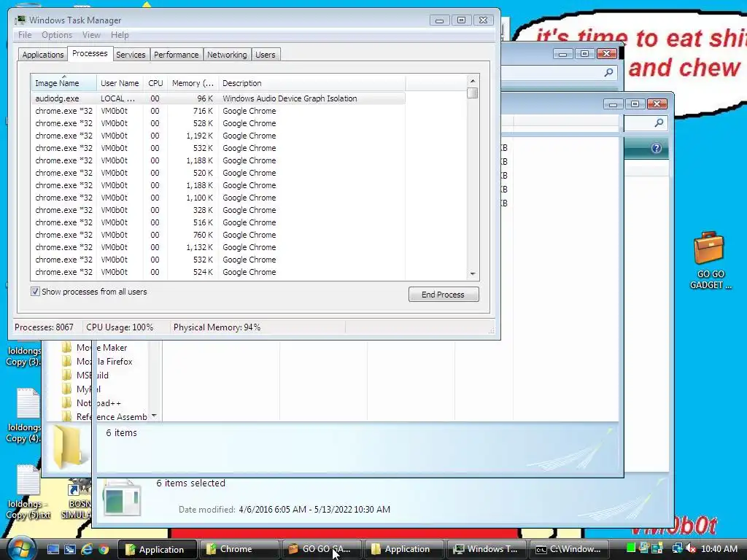This screenshot has height=560, width=747.
Task: Open the Options menu in Task Manager
Action: [x=57, y=35]
